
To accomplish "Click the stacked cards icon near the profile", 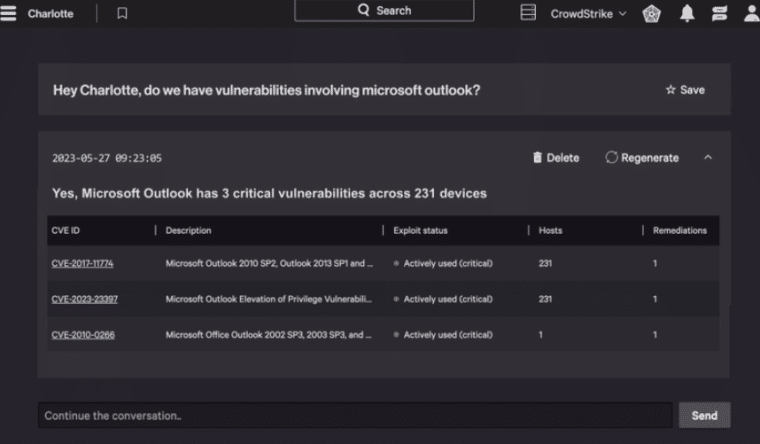I will (719, 14).
